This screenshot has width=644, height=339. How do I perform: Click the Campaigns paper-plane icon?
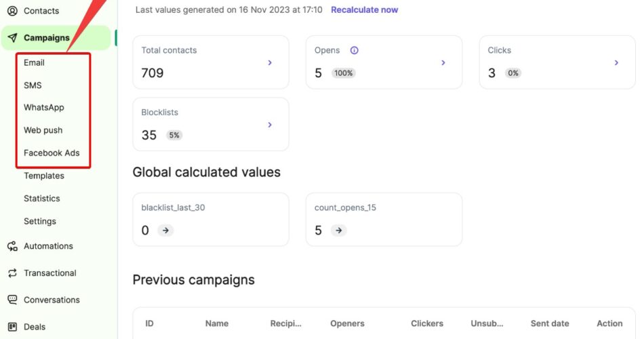click(x=12, y=38)
